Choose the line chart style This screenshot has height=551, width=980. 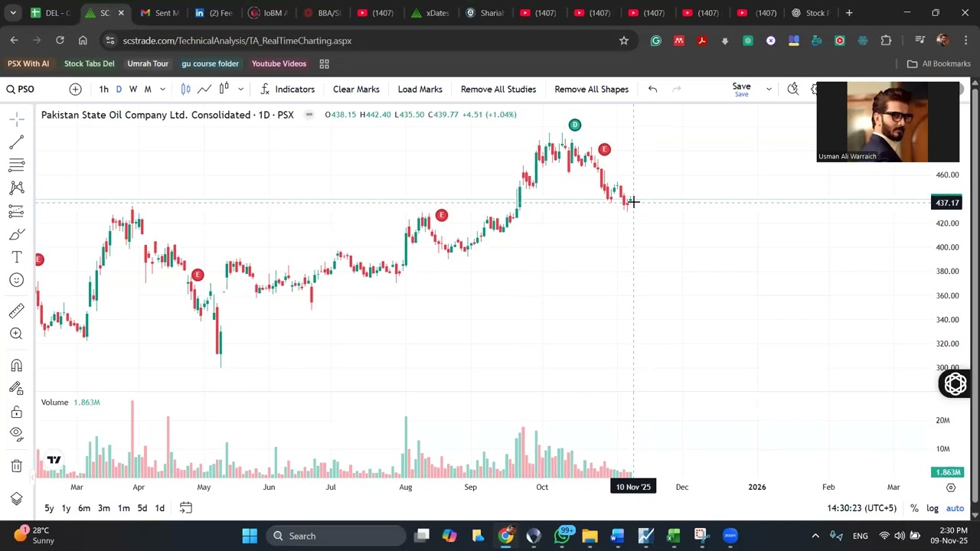tap(204, 90)
